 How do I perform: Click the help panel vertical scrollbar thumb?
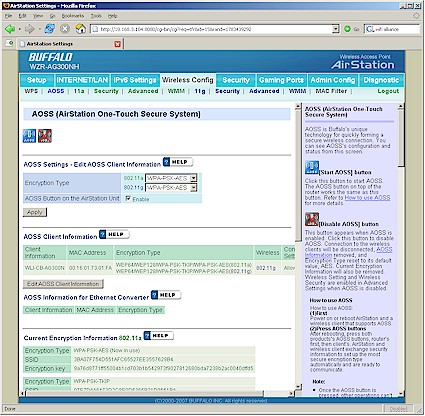point(401,138)
